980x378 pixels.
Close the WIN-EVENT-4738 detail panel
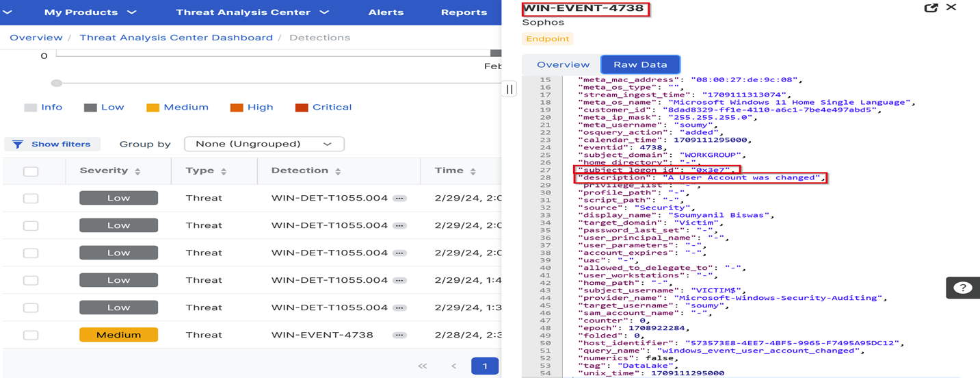(x=951, y=7)
